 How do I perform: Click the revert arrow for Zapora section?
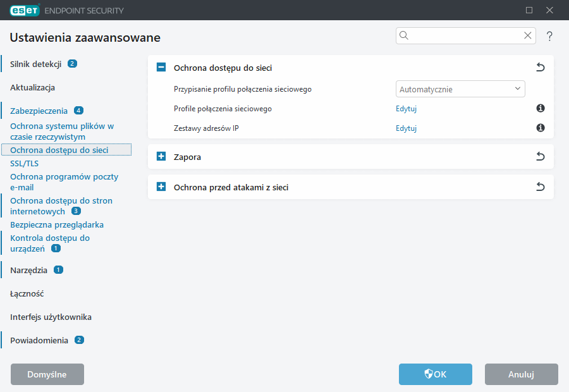point(540,157)
